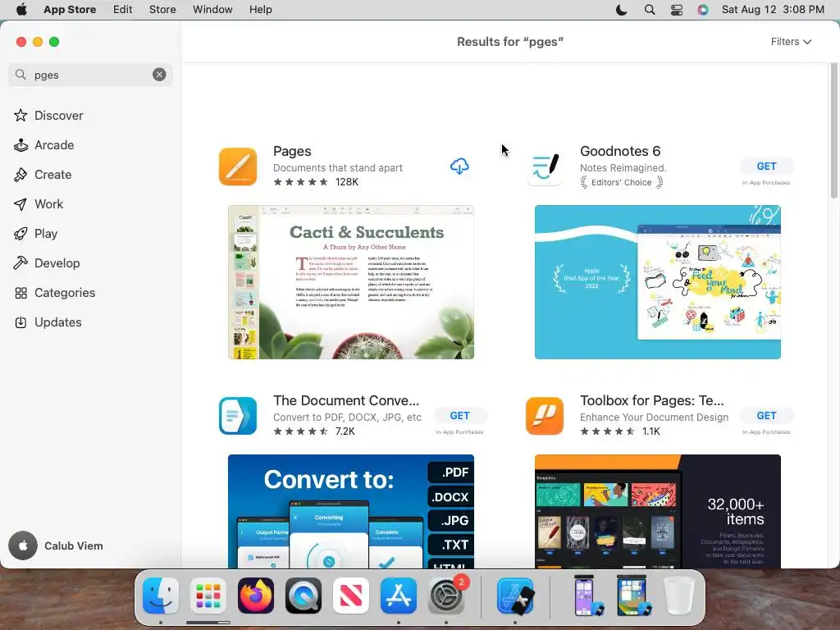Open the Pages app title link

pos(292,151)
